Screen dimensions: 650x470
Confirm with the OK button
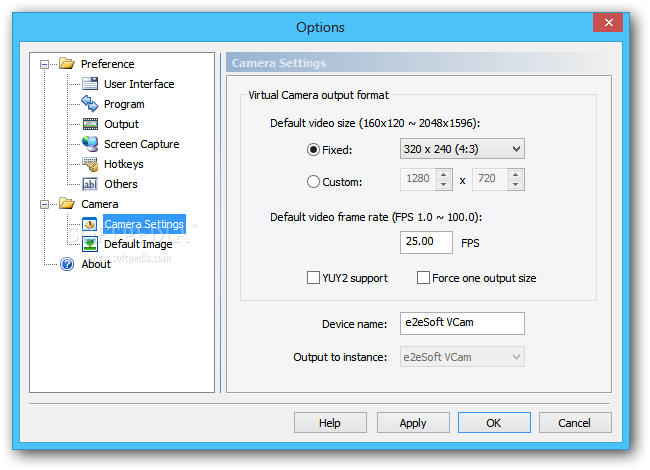point(494,423)
